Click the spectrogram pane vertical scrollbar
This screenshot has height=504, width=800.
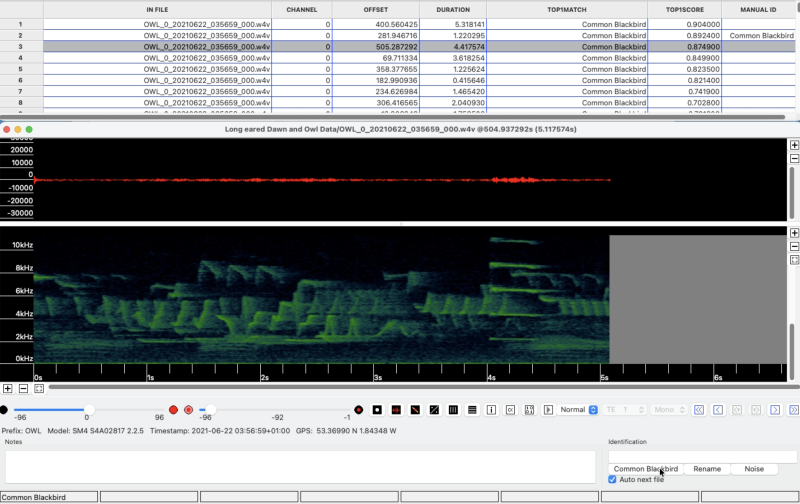point(792,351)
